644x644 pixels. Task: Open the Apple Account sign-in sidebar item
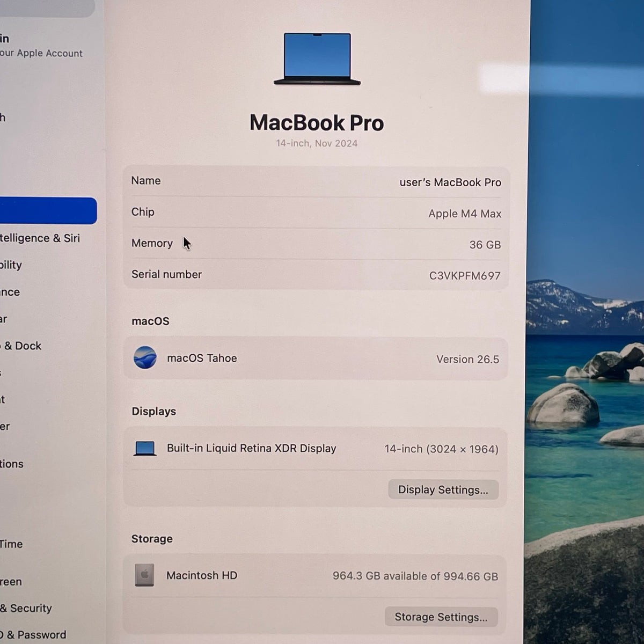41,46
